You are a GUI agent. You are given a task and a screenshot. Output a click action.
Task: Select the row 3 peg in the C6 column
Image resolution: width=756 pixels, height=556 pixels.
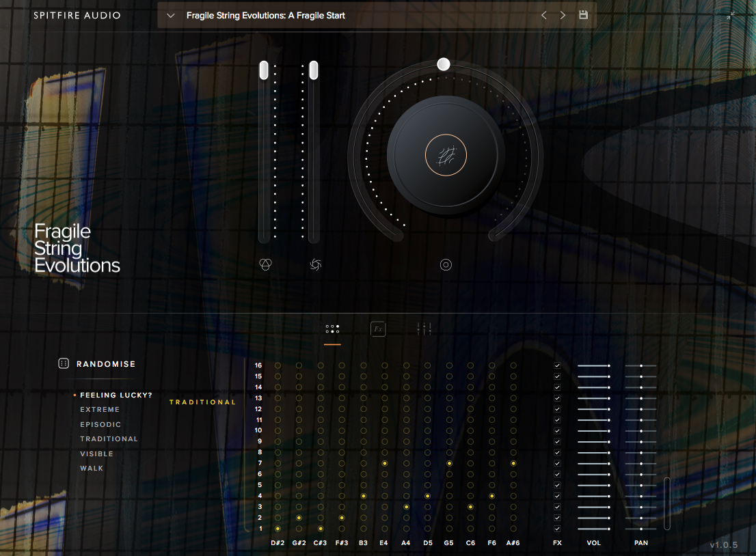470,507
